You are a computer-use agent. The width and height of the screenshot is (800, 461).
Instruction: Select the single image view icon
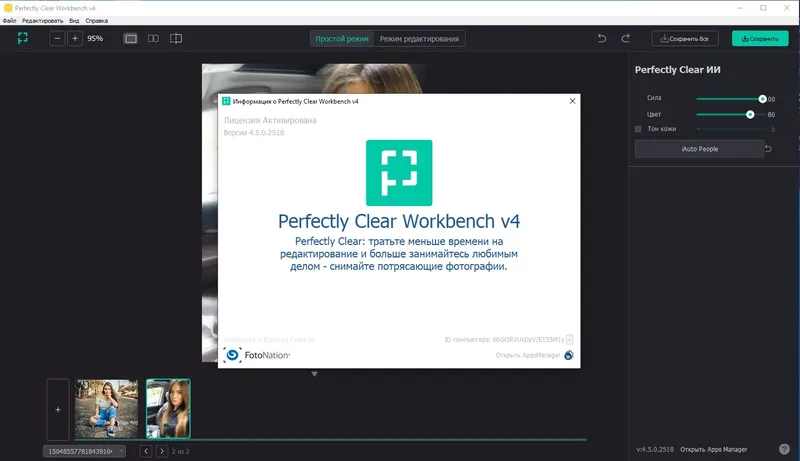[131, 39]
